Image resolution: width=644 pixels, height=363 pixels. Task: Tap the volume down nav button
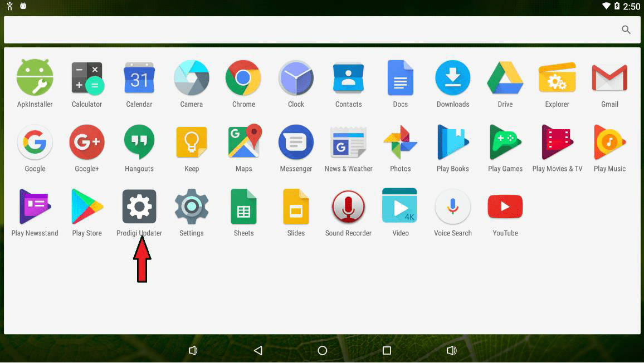[193, 350]
